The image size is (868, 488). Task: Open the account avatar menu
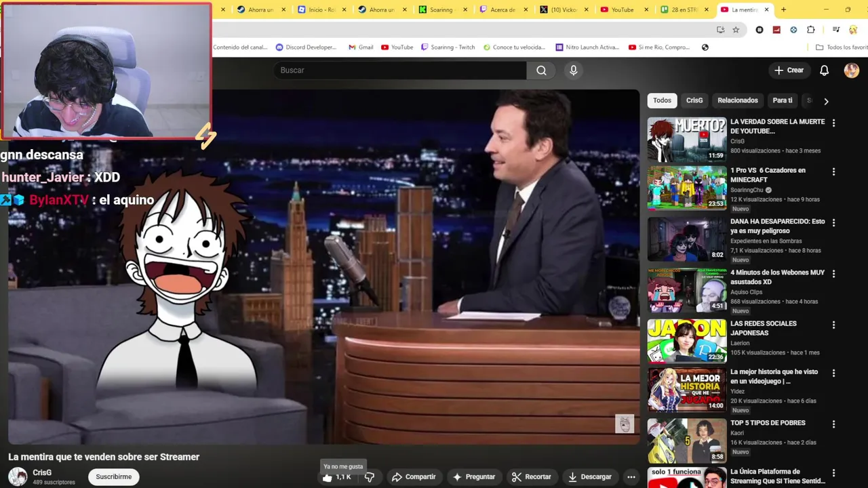pos(852,70)
